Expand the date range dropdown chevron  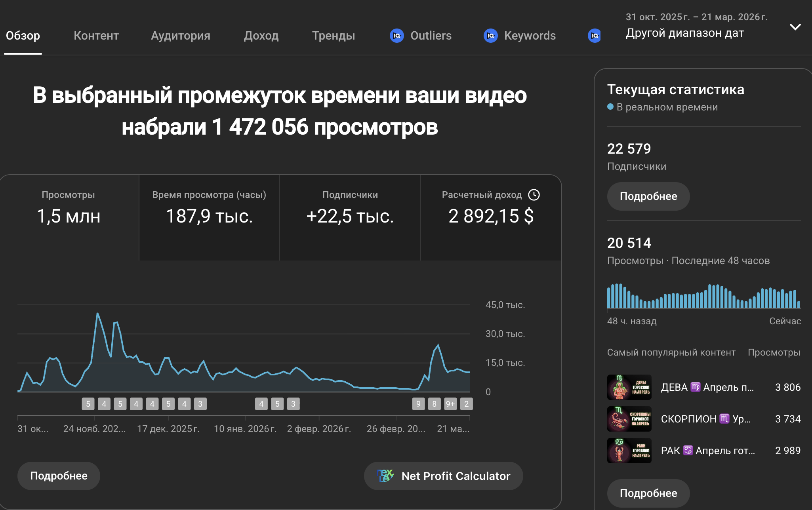[x=795, y=27]
